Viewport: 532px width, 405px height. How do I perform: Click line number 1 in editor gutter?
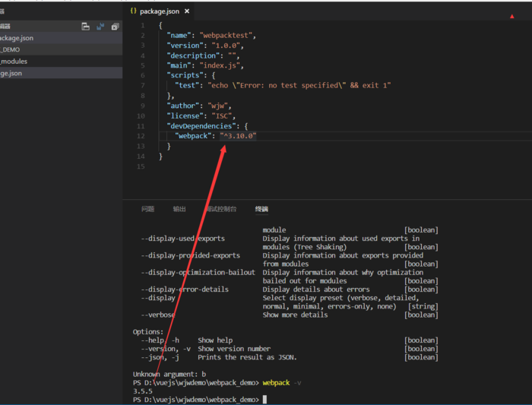(x=143, y=25)
